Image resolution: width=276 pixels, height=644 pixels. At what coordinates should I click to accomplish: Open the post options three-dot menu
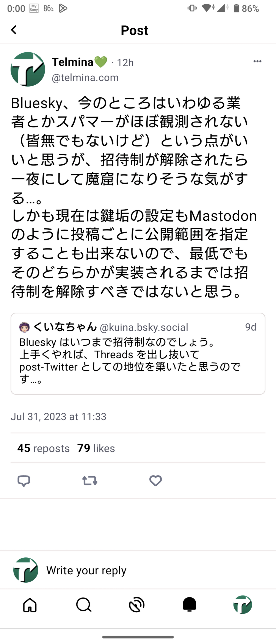pyautogui.click(x=257, y=61)
